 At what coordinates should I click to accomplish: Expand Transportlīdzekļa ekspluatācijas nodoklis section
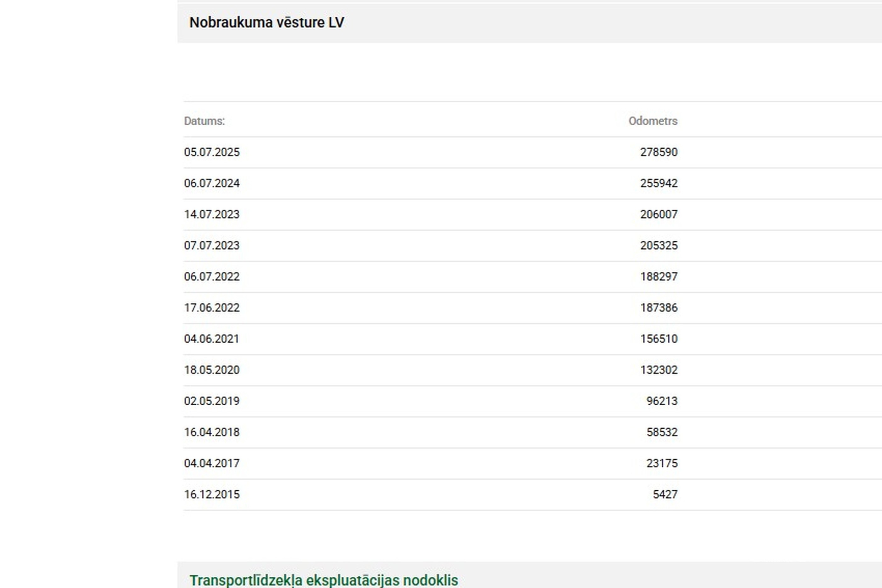pos(324,580)
